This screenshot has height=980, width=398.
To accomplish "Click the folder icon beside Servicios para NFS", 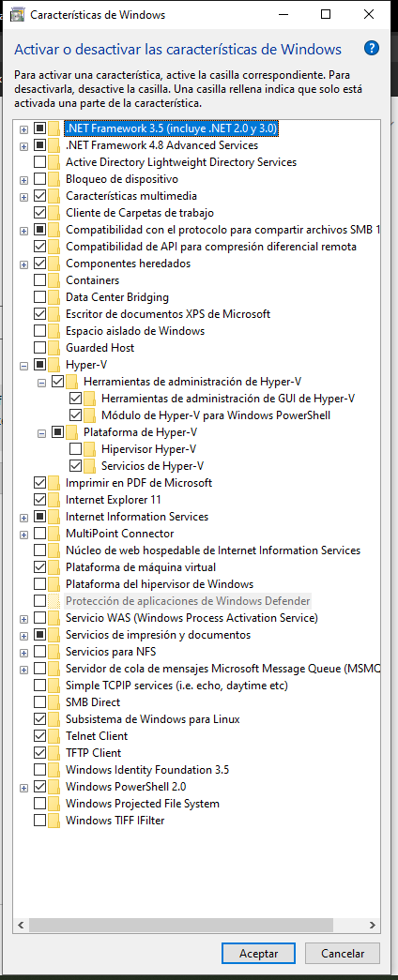I will [55, 651].
